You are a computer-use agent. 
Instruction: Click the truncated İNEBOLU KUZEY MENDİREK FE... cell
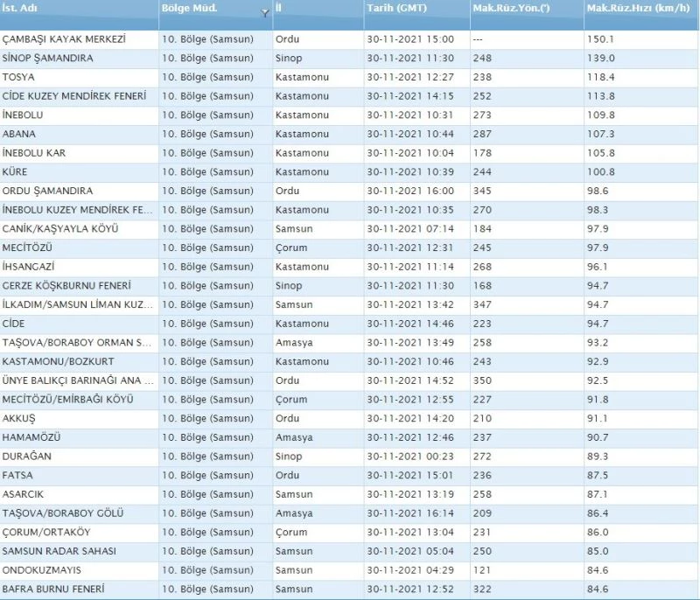click(79, 210)
